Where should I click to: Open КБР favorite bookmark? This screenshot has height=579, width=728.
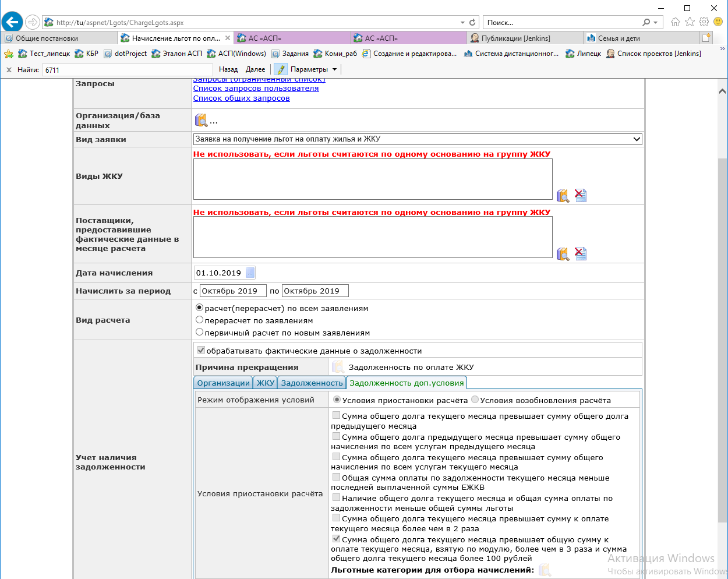86,54
